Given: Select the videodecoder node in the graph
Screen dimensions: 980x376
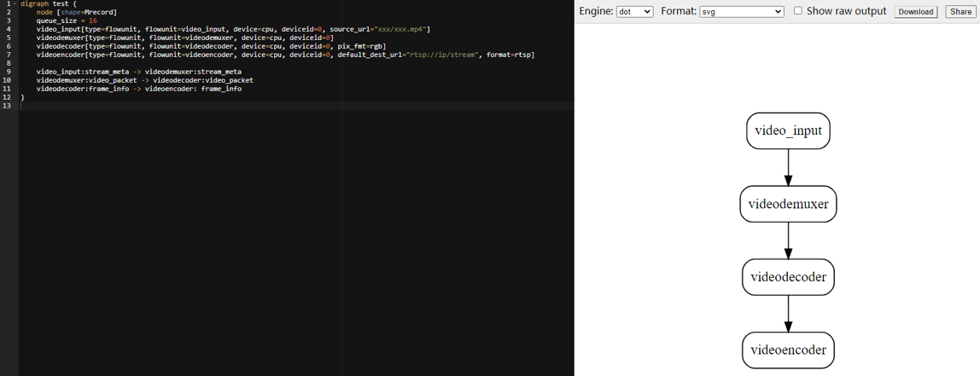Looking at the screenshot, I should 788,277.
